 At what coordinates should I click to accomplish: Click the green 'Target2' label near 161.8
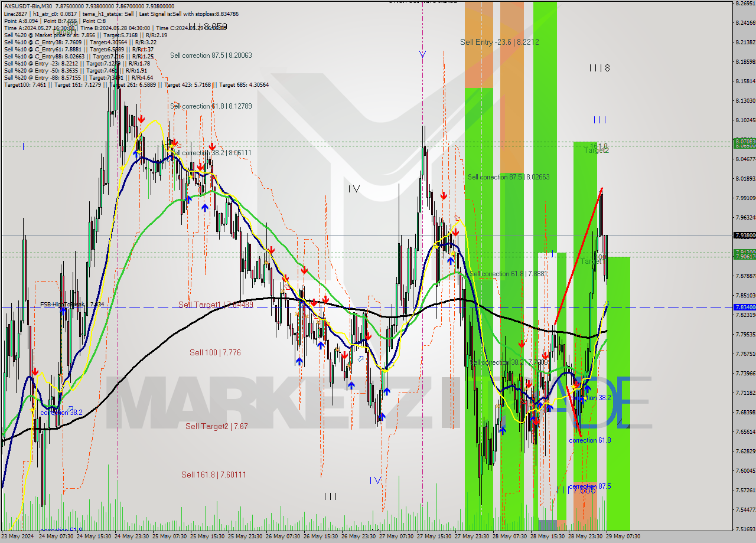click(x=597, y=151)
